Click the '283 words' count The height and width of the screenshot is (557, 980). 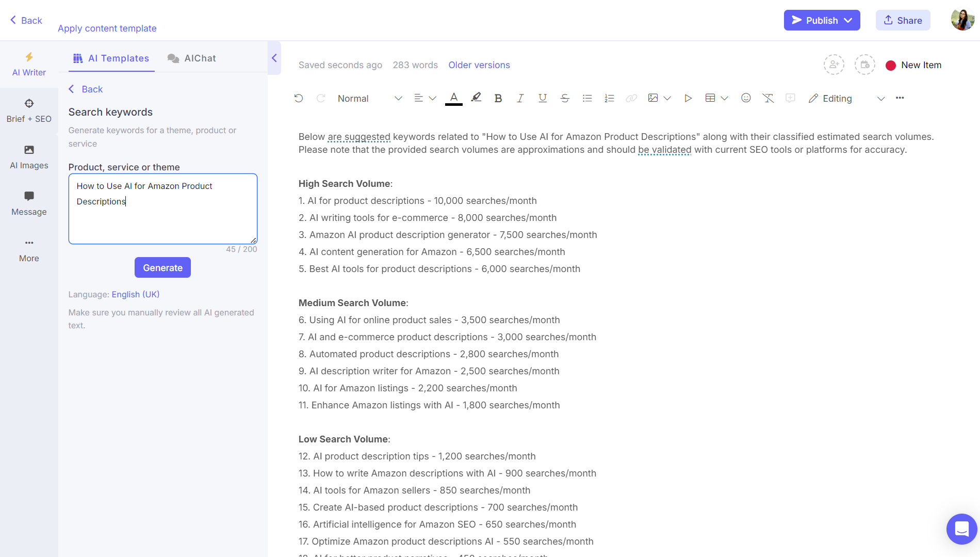pyautogui.click(x=415, y=65)
